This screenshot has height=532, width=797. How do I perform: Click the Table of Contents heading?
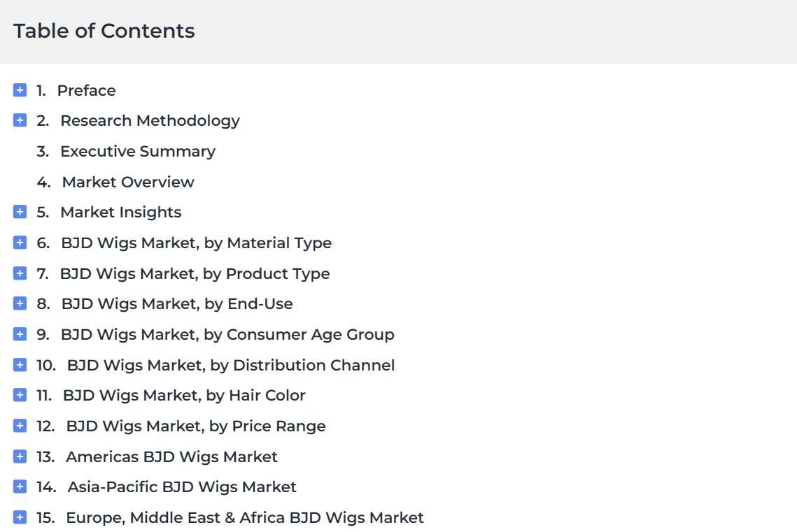104,31
